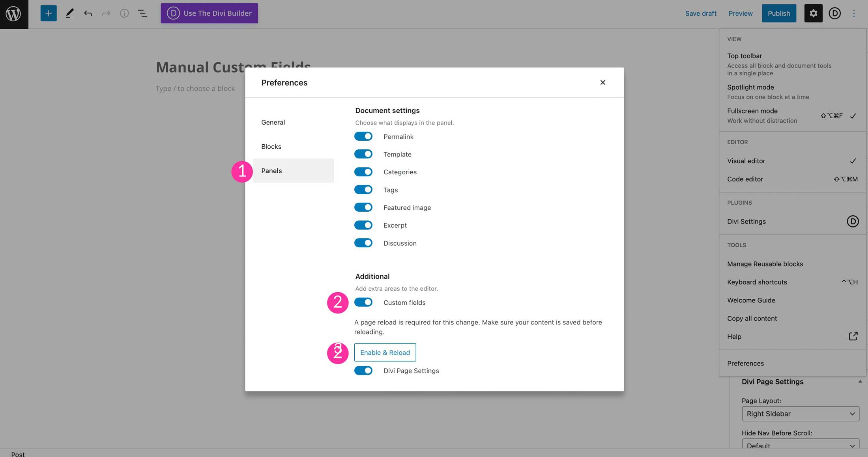
Task: Open the block inserter plus icon
Action: tap(48, 13)
